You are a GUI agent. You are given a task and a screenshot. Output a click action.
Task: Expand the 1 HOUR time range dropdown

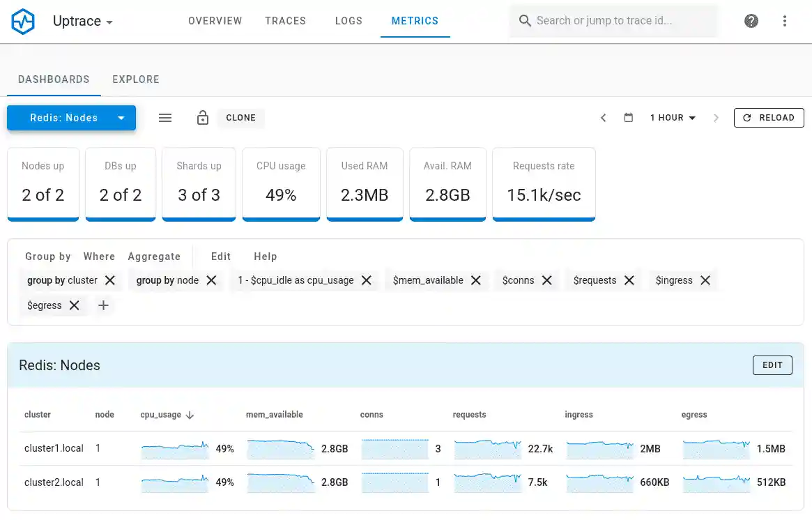pyautogui.click(x=671, y=118)
